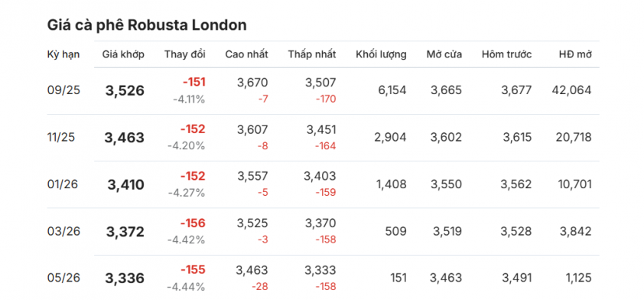Viewport: 644px width, 300px height.
Task: Click the Khối lượng column header
Action: [381, 54]
